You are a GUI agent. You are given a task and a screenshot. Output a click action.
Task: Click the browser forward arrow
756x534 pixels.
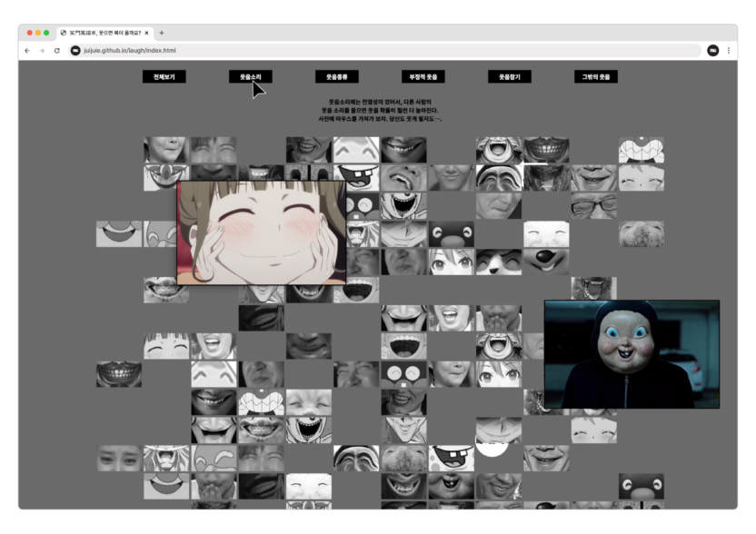point(42,51)
